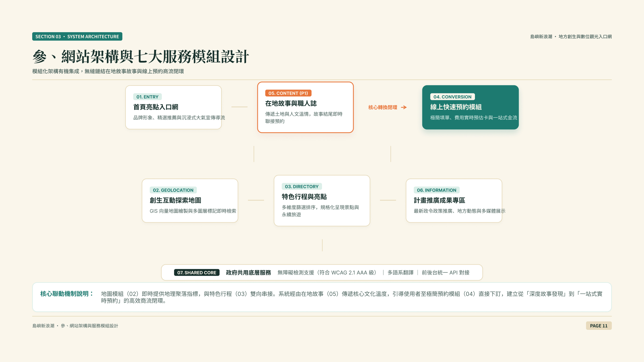Click the orange 05. CONTENT (P1) tag
This screenshot has width=644, height=362.
(288, 93)
